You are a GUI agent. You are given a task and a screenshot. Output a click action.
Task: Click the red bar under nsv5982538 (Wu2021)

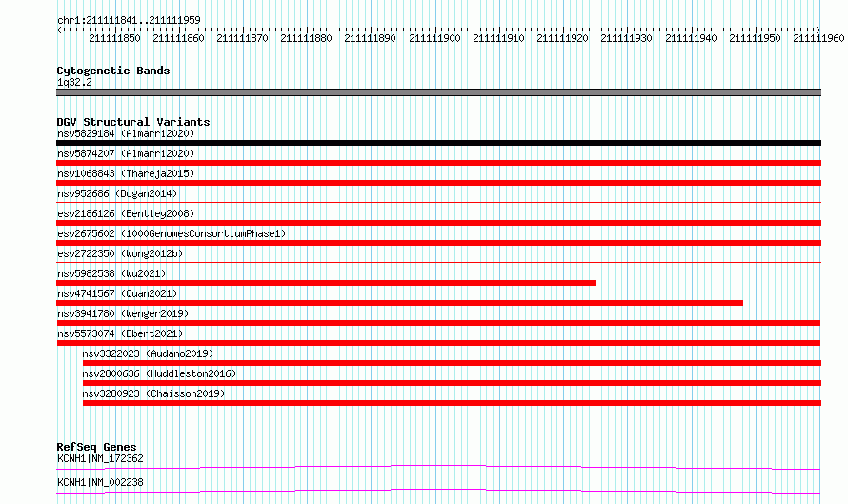coord(326,283)
